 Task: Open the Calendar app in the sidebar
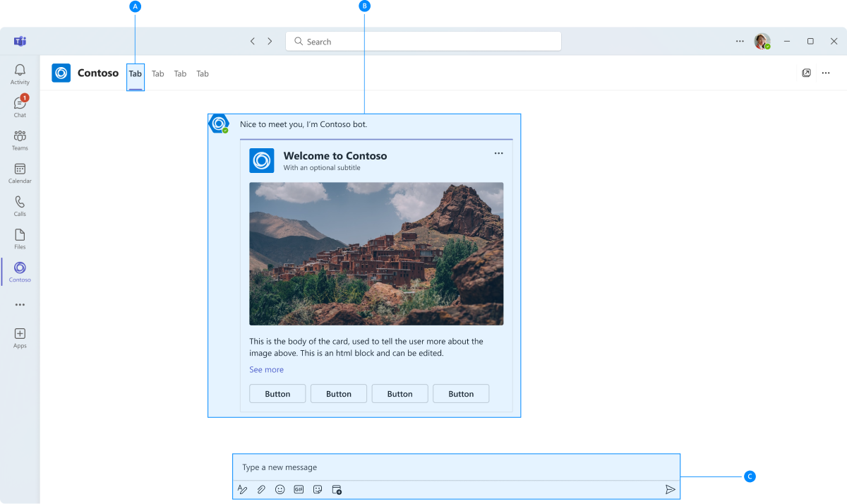tap(20, 173)
